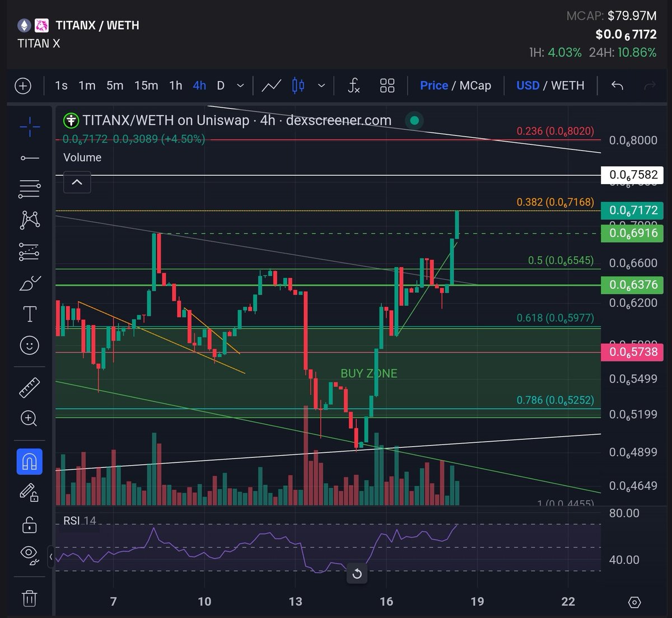Choose the D daily timeframe
Screen dimensions: 672x618
pyautogui.click(x=221, y=86)
